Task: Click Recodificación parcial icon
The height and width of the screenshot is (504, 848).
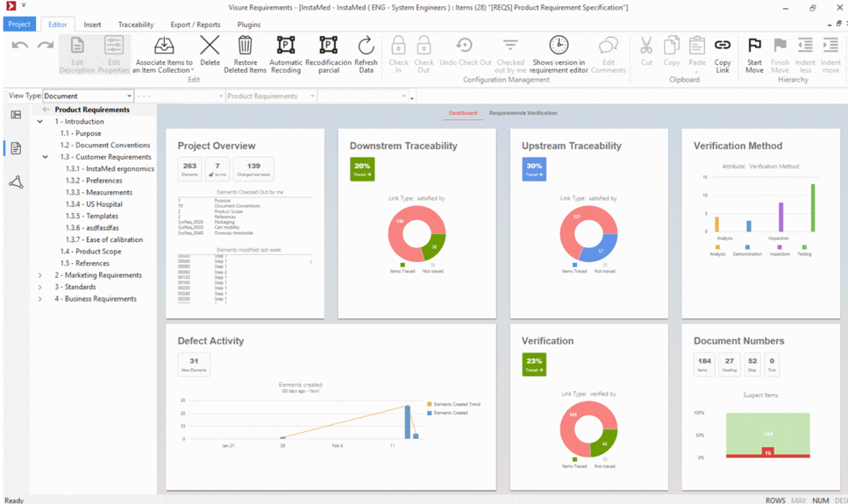Action: point(328,46)
